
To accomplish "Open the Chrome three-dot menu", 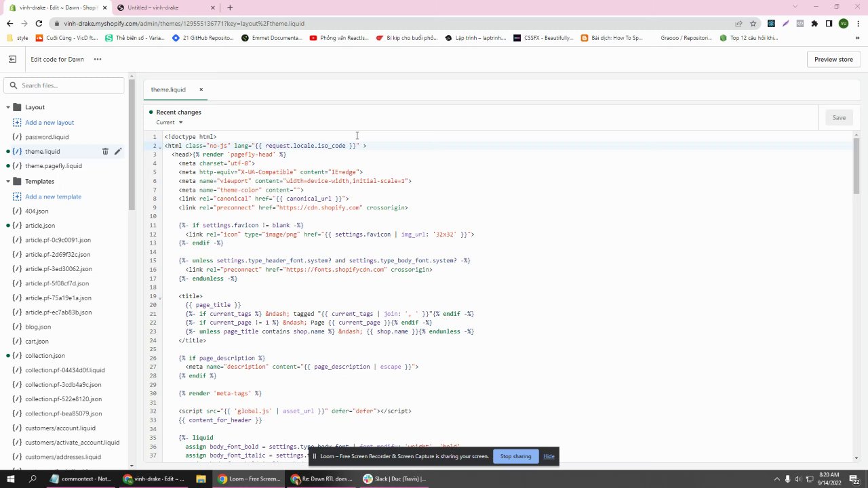I will coord(858,23).
